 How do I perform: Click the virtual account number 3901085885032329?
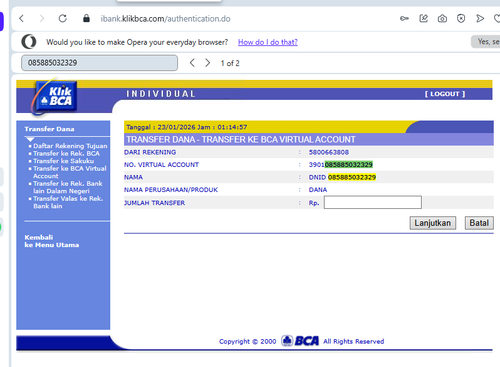341,165
